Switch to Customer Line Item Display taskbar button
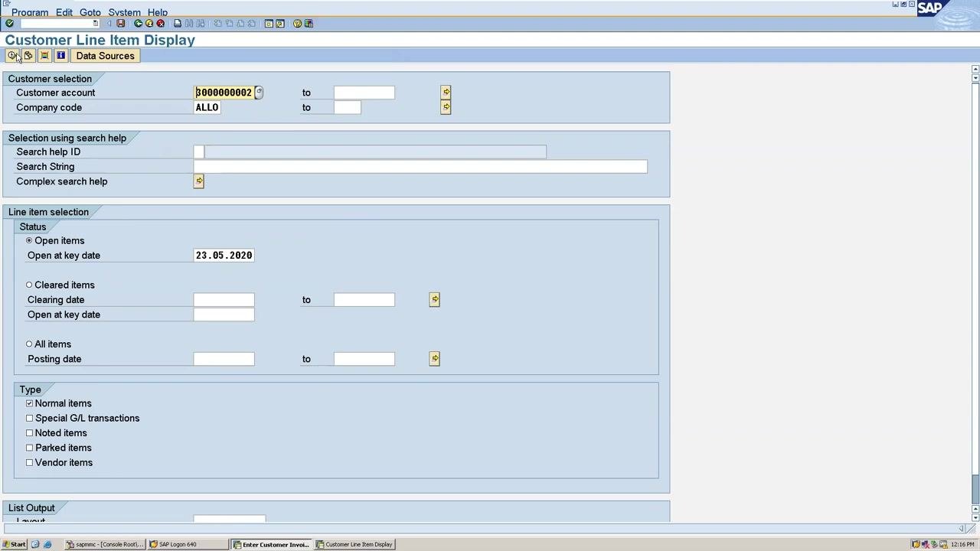Image resolution: width=980 pixels, height=551 pixels. point(354,544)
